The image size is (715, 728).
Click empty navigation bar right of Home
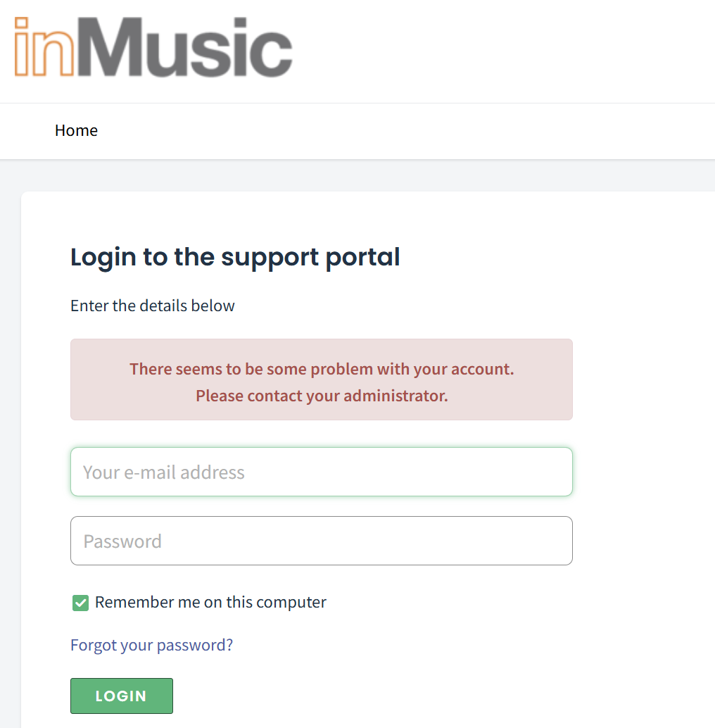[x=404, y=131]
